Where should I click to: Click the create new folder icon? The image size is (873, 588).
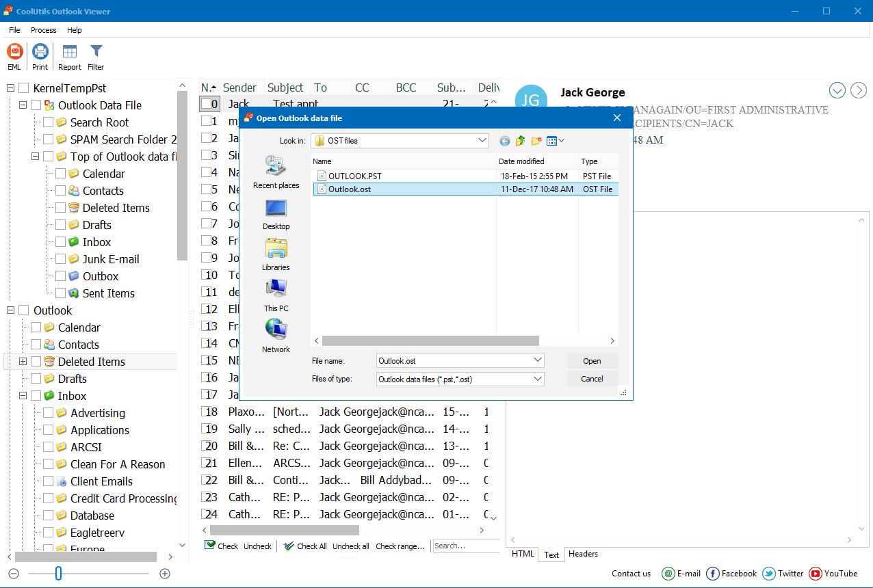536,141
